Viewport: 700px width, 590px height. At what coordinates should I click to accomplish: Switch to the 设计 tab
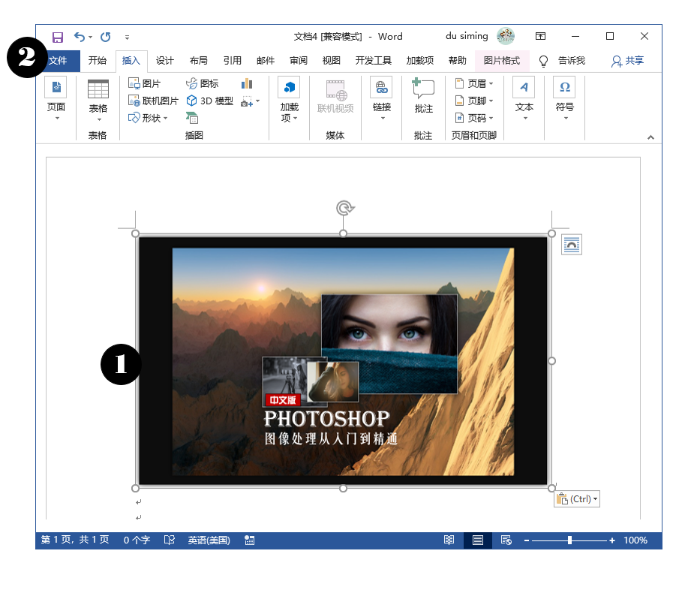pos(165,61)
